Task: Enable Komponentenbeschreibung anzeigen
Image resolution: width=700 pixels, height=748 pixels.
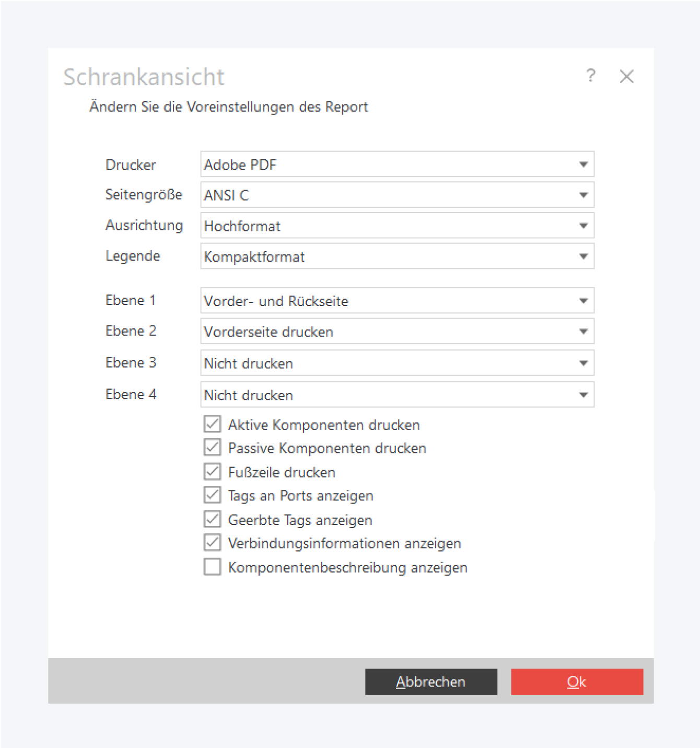Action: (x=212, y=567)
